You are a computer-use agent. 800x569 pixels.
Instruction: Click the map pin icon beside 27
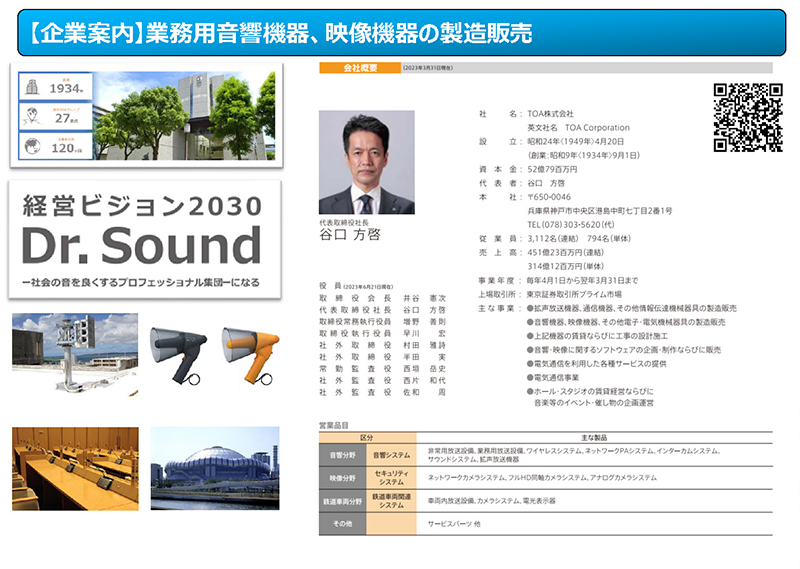pyautogui.click(x=33, y=115)
